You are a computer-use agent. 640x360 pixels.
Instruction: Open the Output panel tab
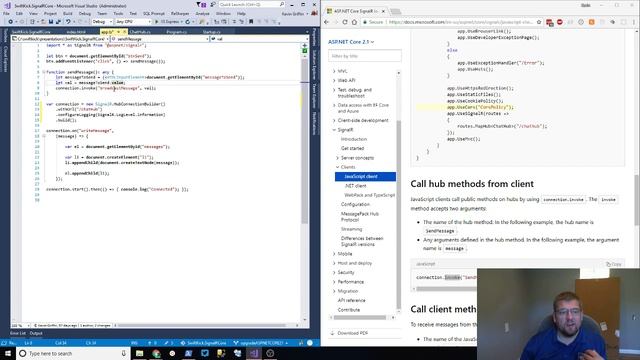coord(36,333)
